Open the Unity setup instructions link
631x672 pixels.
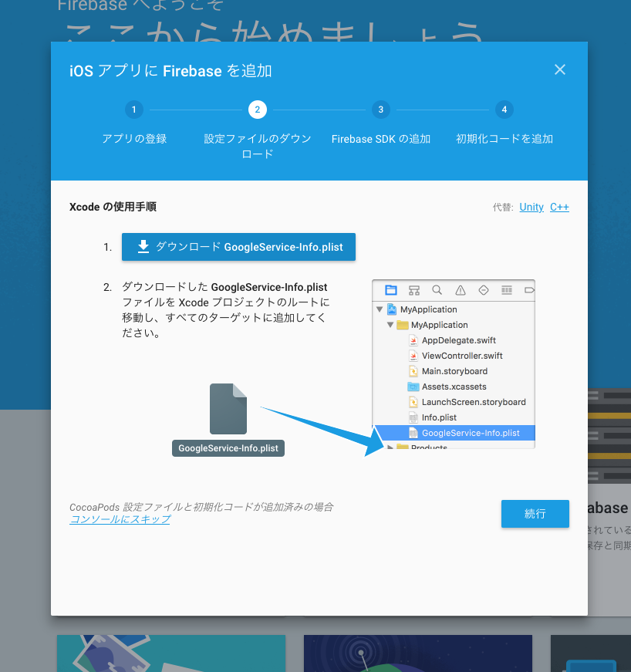[531, 207]
